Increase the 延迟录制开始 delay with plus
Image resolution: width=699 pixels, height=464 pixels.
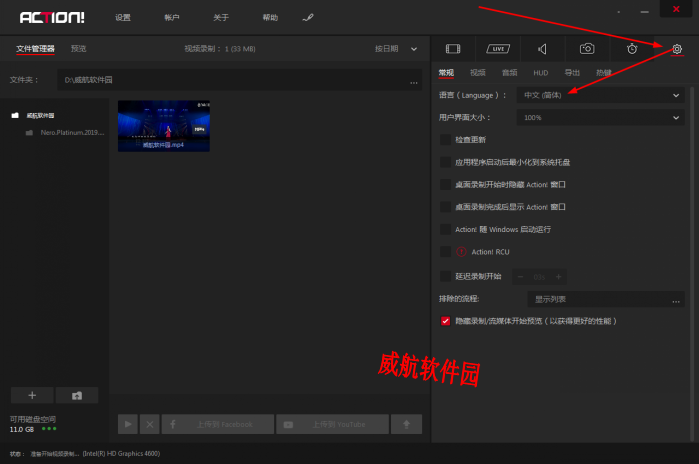point(559,276)
